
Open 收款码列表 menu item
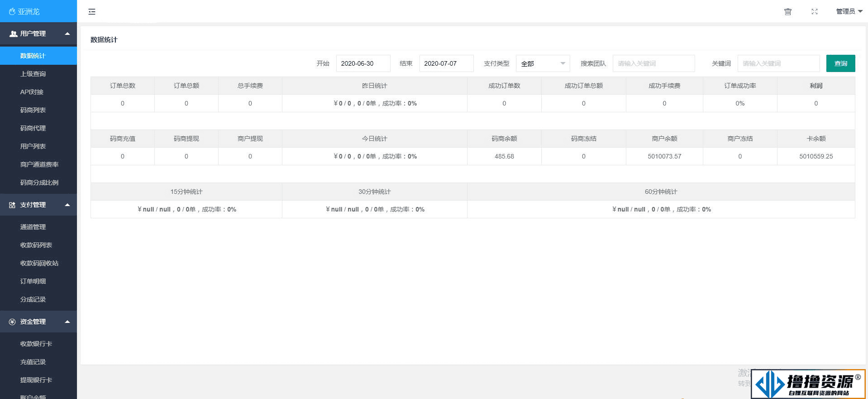click(x=38, y=245)
